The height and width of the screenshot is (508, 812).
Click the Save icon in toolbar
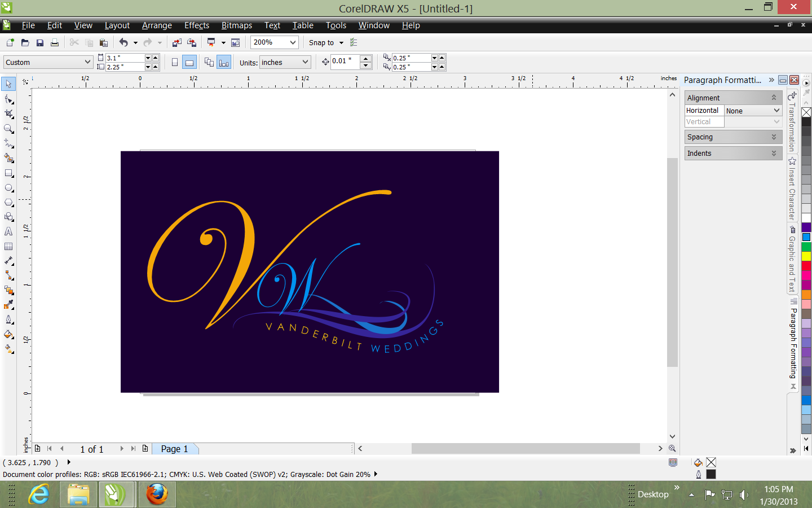[x=40, y=43]
